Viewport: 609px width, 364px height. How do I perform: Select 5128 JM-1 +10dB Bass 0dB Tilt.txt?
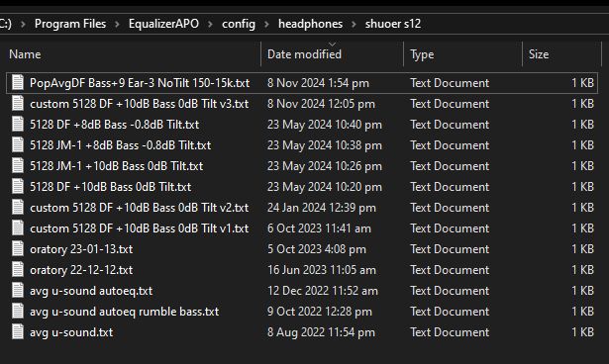coord(116,166)
